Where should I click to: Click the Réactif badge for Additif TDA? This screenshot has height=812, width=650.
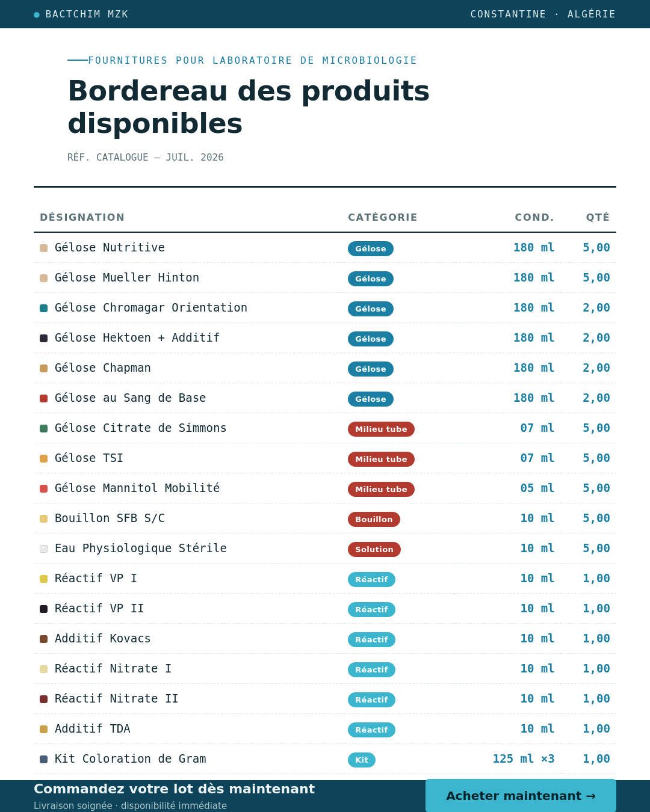(x=371, y=730)
